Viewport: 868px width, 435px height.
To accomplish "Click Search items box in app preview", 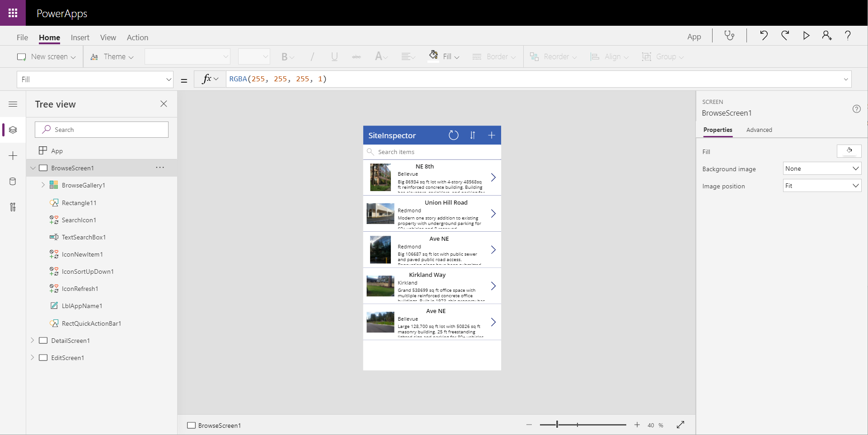I will tap(432, 152).
